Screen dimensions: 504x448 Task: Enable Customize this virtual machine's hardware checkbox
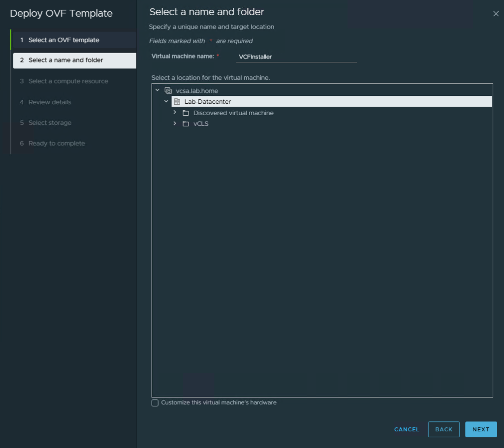pos(155,403)
